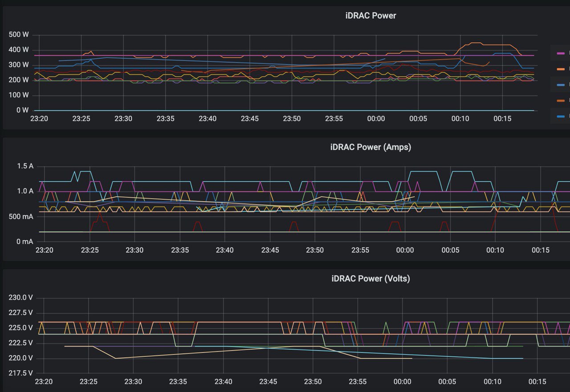Click "00:05" on the Volts chart time axis

448,382
